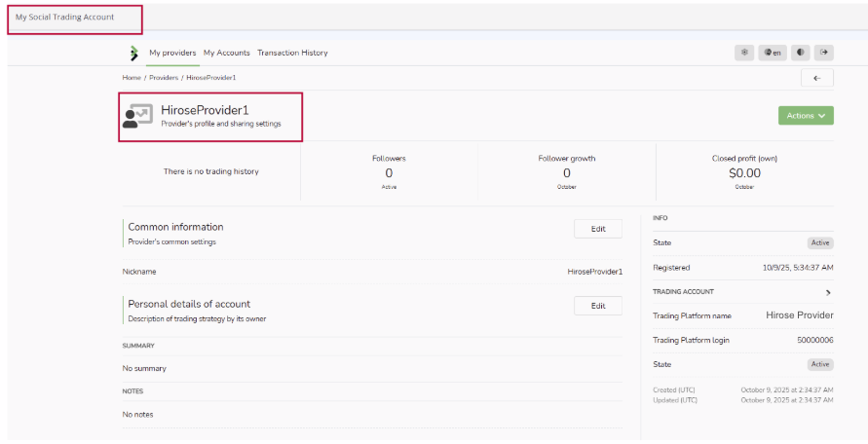
Task: Expand the green Actions dropdown
Action: [806, 116]
